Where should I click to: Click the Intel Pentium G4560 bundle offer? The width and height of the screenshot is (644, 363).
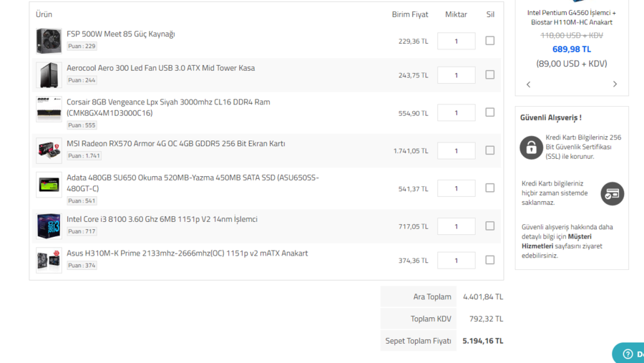[571, 17]
